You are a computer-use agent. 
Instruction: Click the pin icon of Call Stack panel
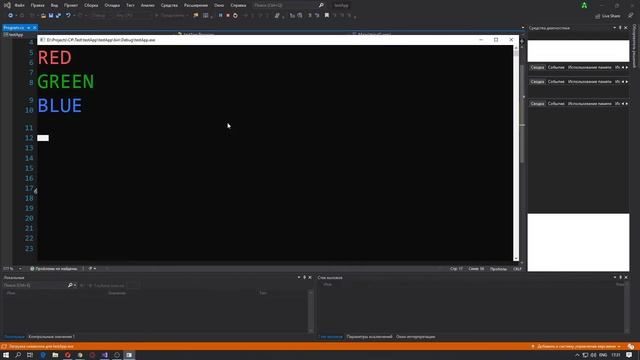click(x=620, y=278)
